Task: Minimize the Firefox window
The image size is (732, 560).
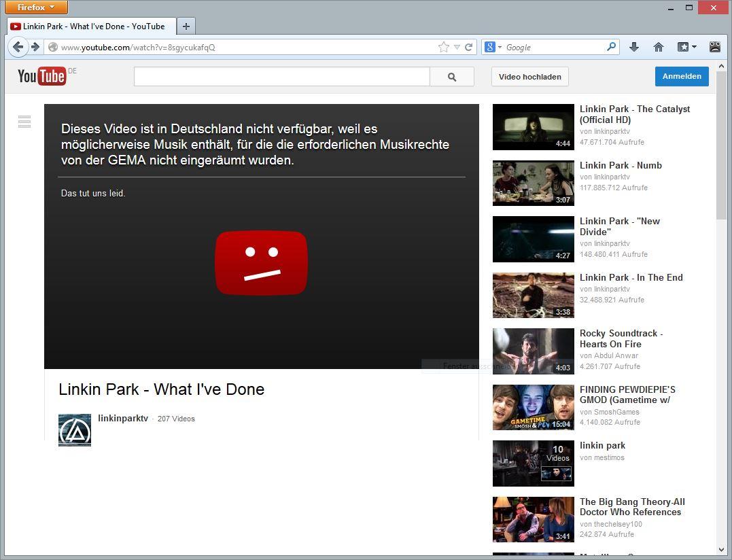Action: click(671, 7)
